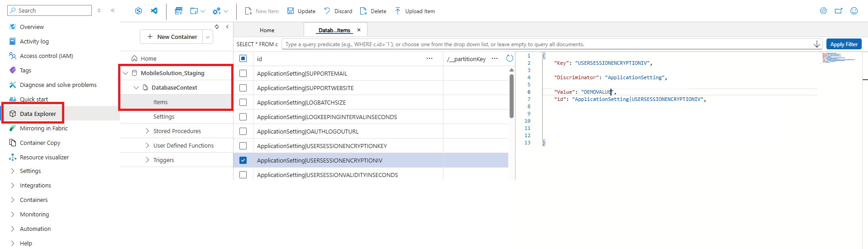Collapse the resource tree panel

pos(227,27)
